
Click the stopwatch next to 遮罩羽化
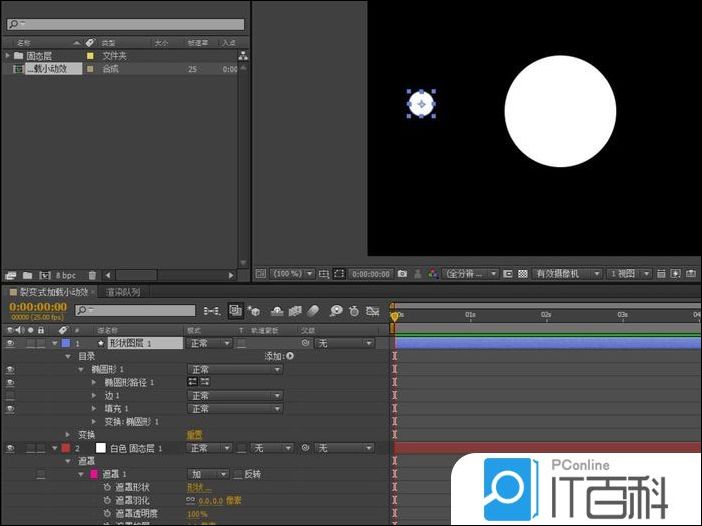(x=106, y=499)
